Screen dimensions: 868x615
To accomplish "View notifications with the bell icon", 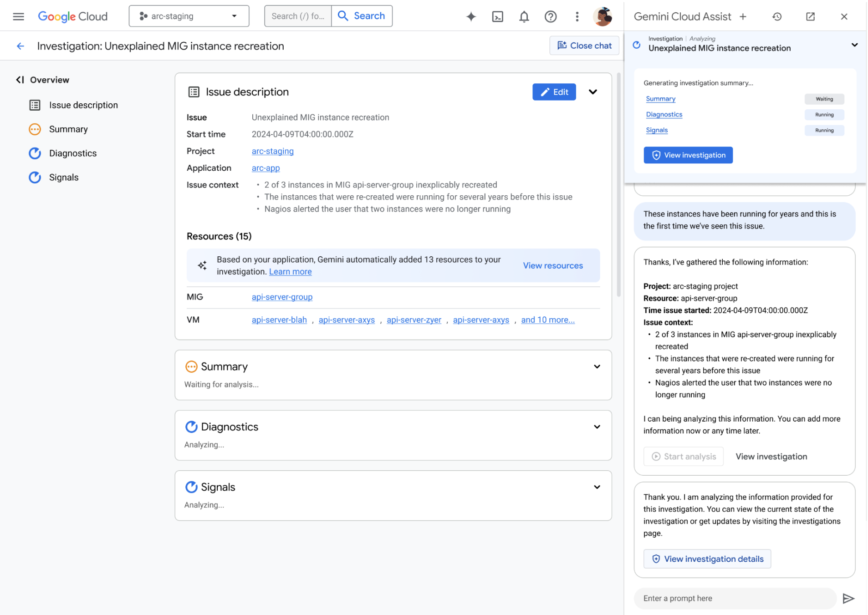I will click(x=524, y=16).
